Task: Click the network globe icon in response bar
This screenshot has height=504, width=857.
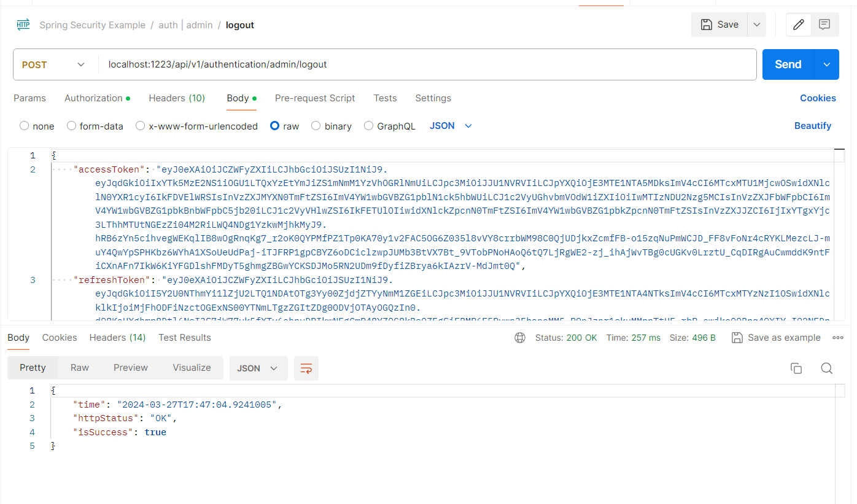Action: point(520,338)
